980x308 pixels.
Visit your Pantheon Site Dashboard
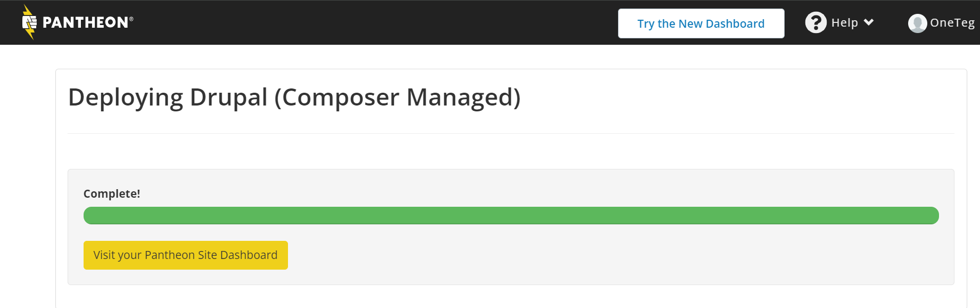(x=185, y=255)
